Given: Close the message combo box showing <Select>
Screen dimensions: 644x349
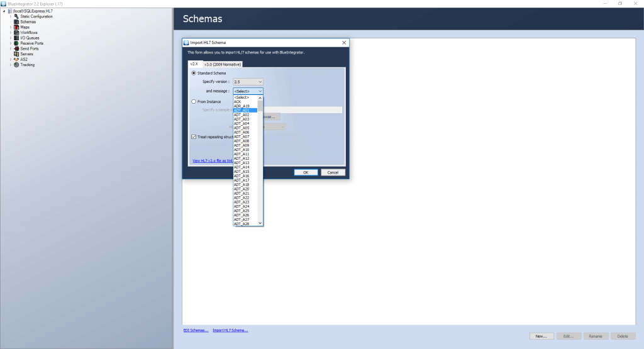Looking at the screenshot, I should click(x=248, y=91).
